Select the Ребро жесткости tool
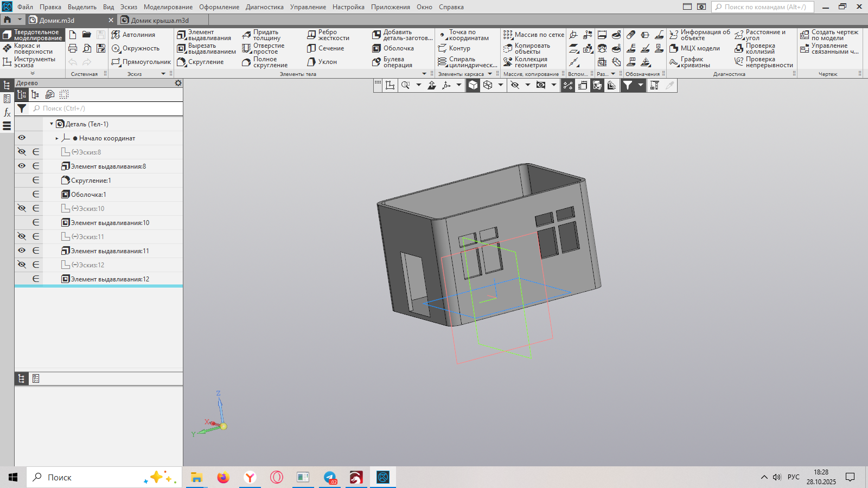 [328, 35]
